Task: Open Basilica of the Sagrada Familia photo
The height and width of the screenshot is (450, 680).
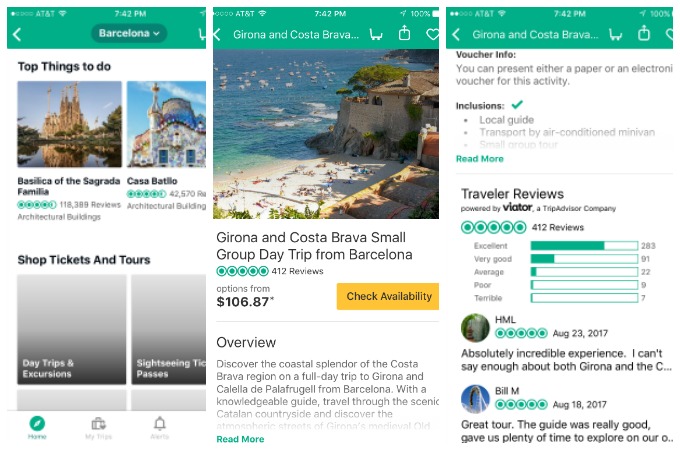Action: [69, 124]
